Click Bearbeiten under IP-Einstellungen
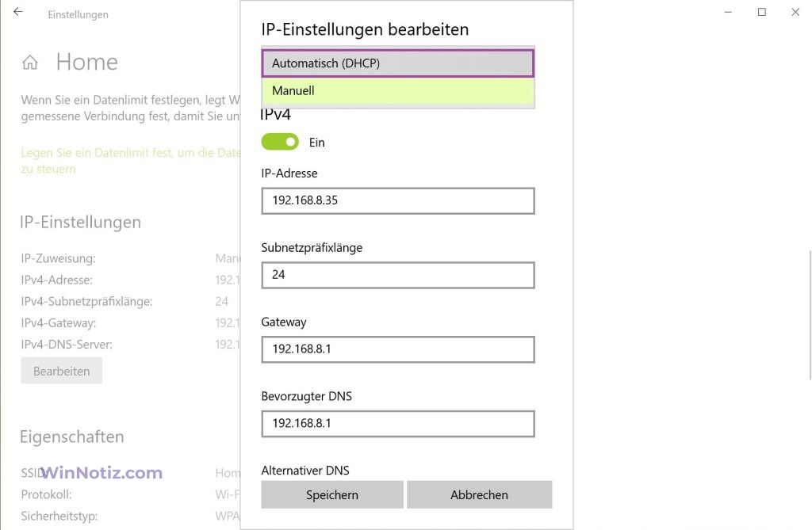The width and height of the screenshot is (812, 530). point(61,370)
